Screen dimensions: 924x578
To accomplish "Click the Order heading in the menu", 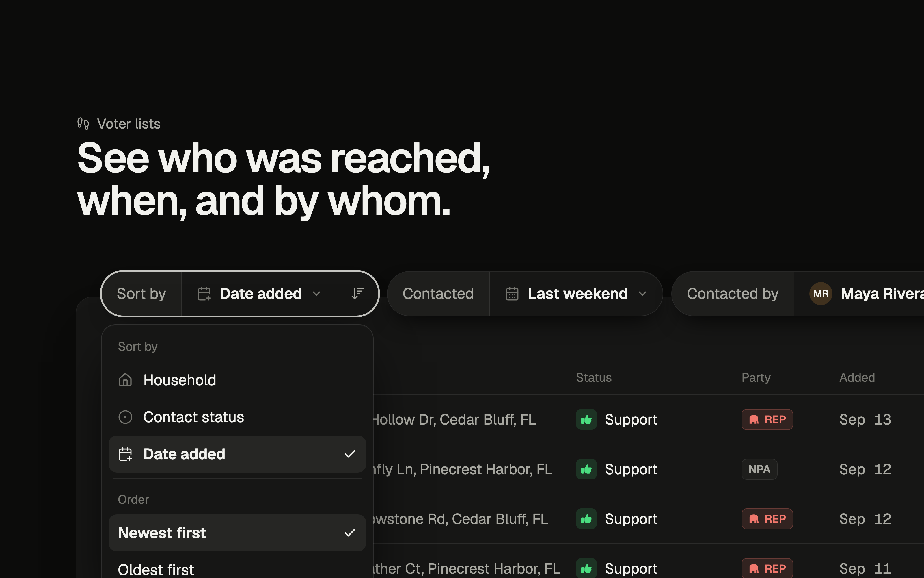I will click(133, 500).
